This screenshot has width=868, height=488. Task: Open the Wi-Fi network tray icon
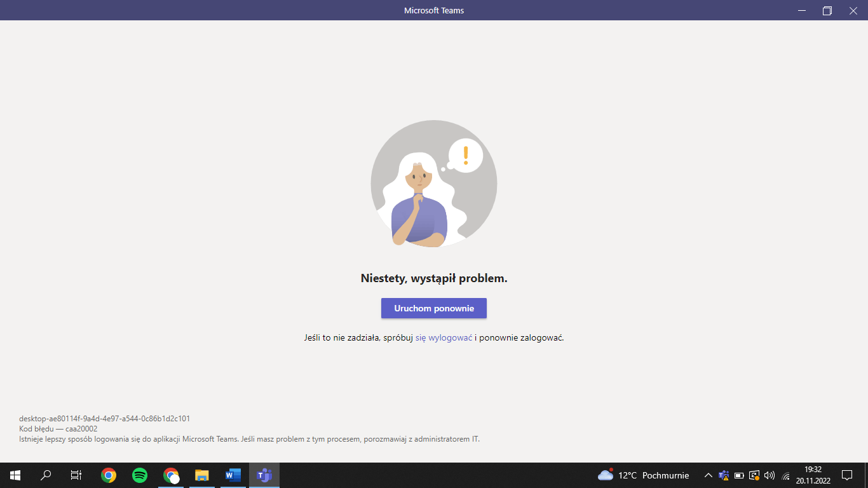click(785, 475)
